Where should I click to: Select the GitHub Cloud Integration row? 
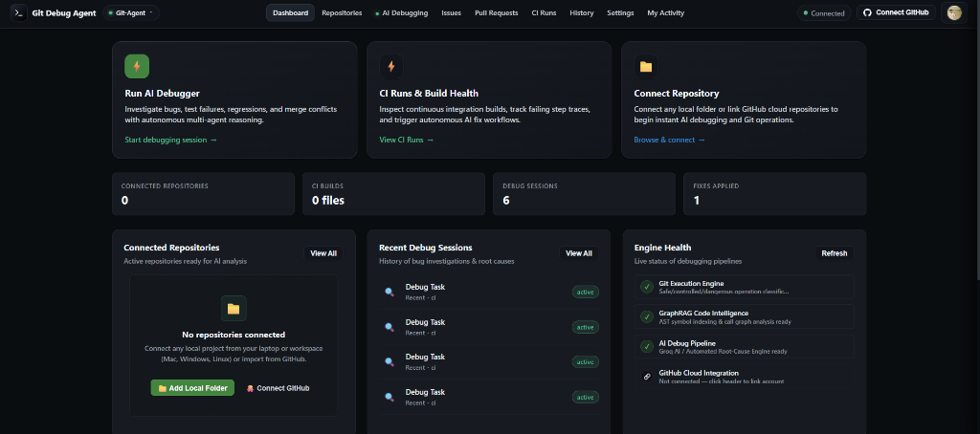[745, 377]
